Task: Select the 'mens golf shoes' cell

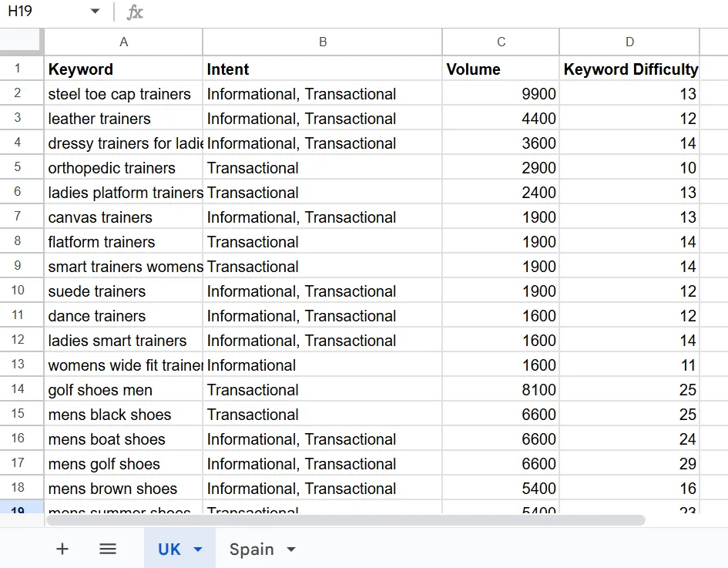Action: coord(123,463)
